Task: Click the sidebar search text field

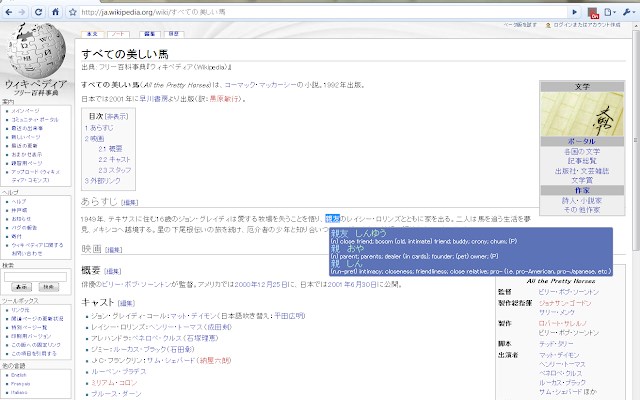Action: pos(36,277)
